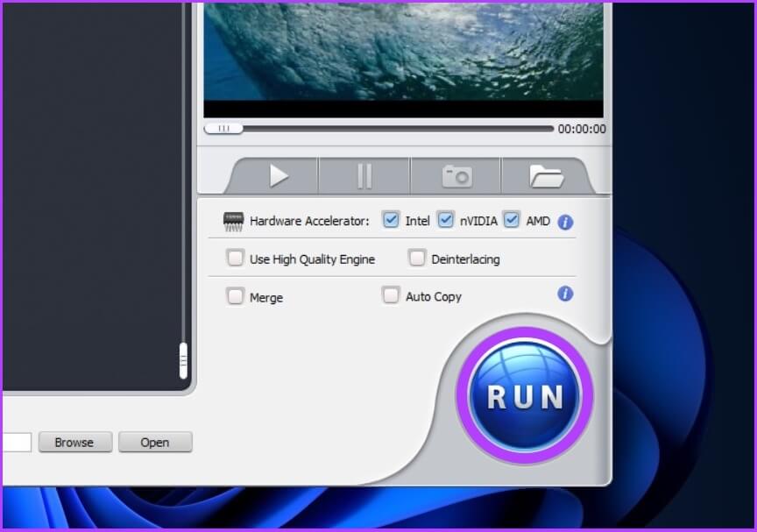Play the video preview

click(278, 175)
